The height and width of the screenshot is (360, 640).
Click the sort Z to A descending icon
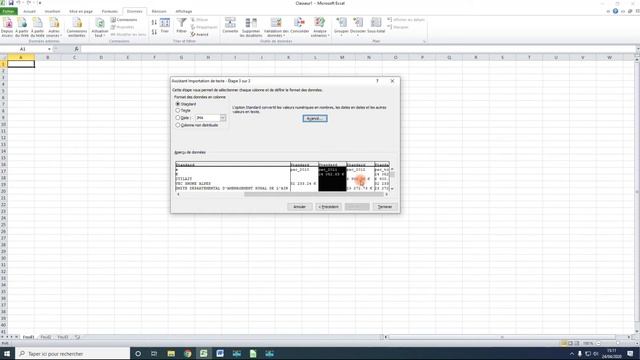(154, 32)
